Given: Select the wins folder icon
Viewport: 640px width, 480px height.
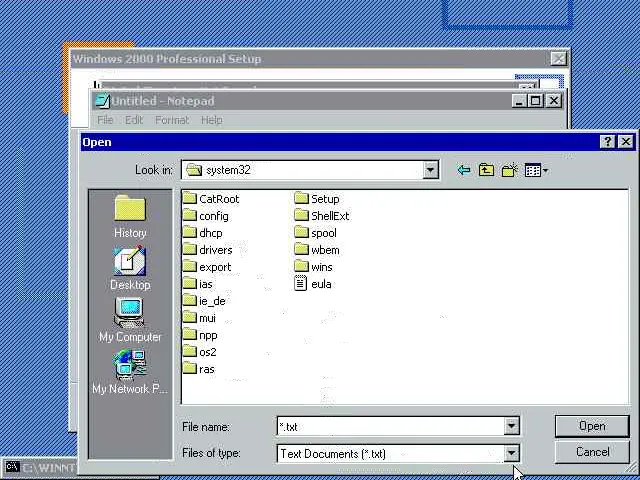Looking at the screenshot, I should tap(301, 267).
